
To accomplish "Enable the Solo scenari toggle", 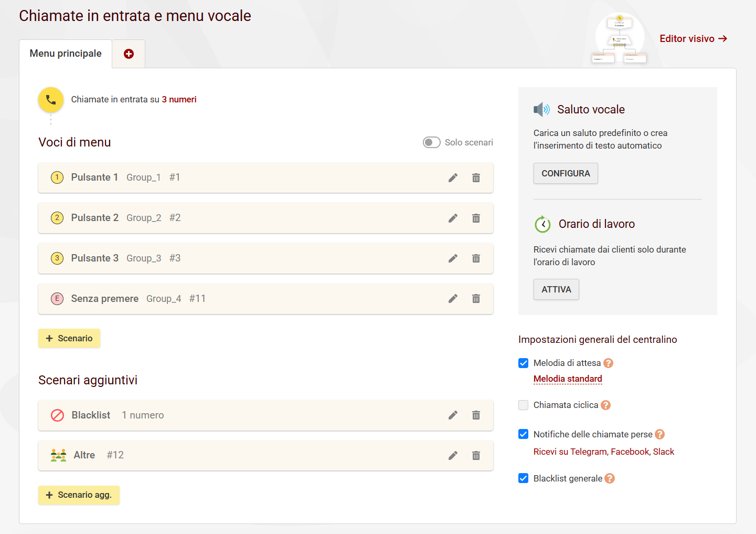I will point(431,142).
